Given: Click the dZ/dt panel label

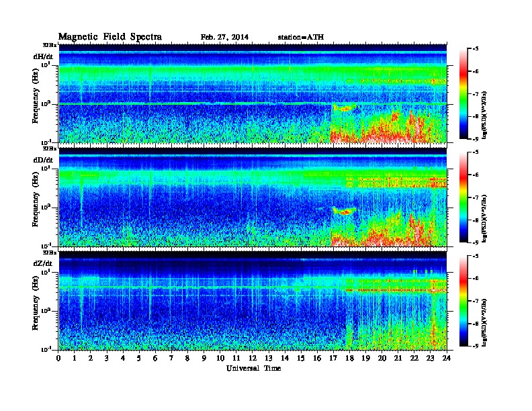Looking at the screenshot, I should tap(43, 263).
